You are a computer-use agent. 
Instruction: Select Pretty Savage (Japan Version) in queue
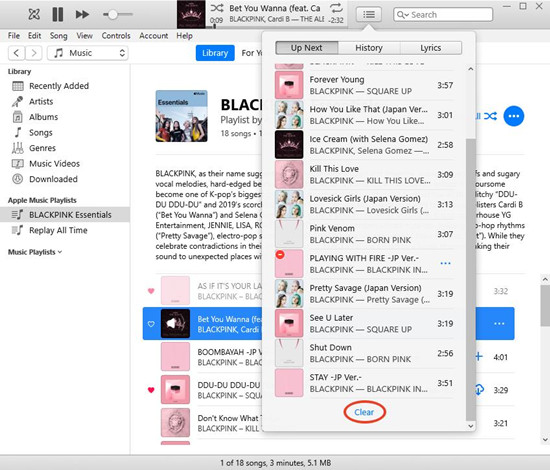[x=364, y=294]
